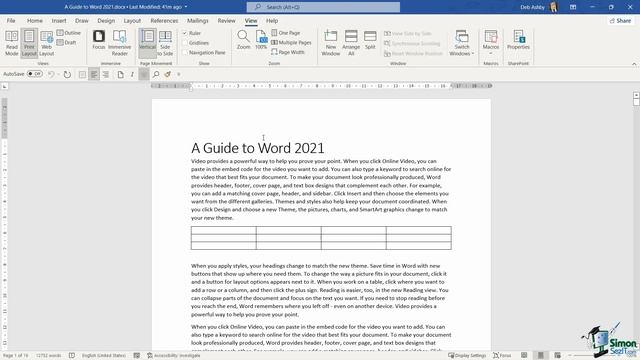
Task: Enable the Gridlines checkbox
Action: tap(185, 43)
